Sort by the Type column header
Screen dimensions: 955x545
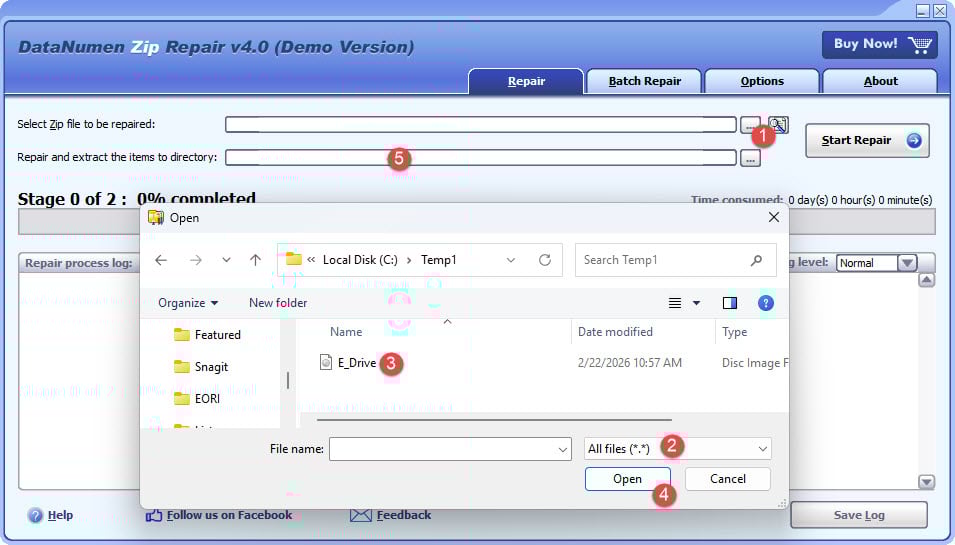coord(735,332)
